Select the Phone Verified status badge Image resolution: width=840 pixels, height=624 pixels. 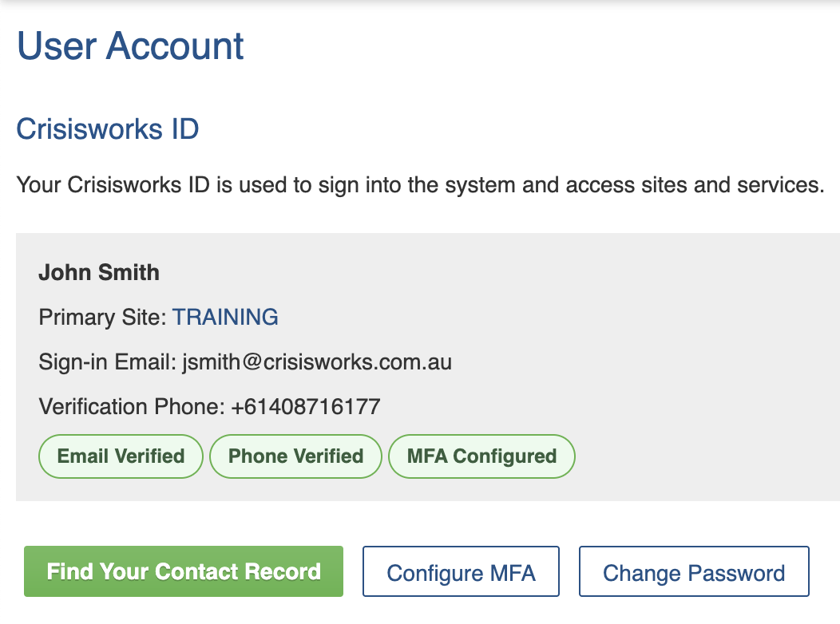click(x=295, y=456)
